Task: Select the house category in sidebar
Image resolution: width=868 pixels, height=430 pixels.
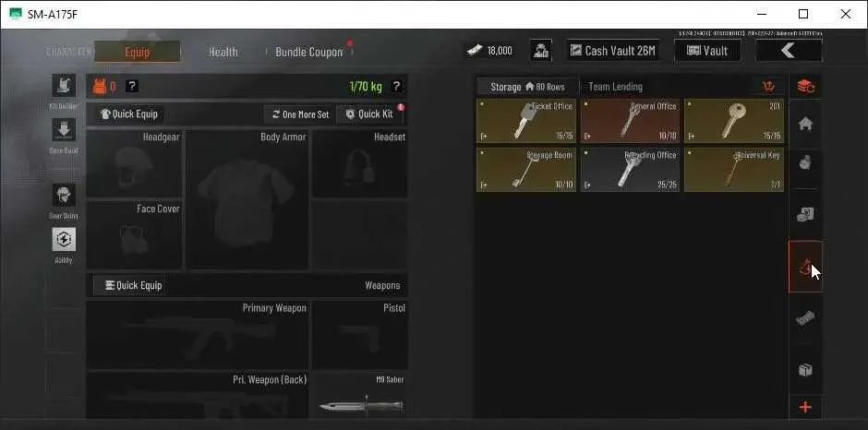Action: (805, 124)
